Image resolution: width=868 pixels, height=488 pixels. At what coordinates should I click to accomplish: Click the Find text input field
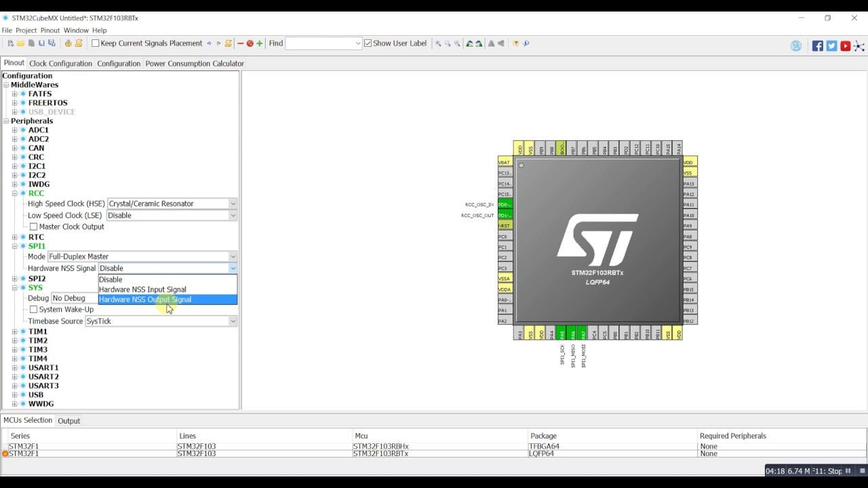coord(320,43)
